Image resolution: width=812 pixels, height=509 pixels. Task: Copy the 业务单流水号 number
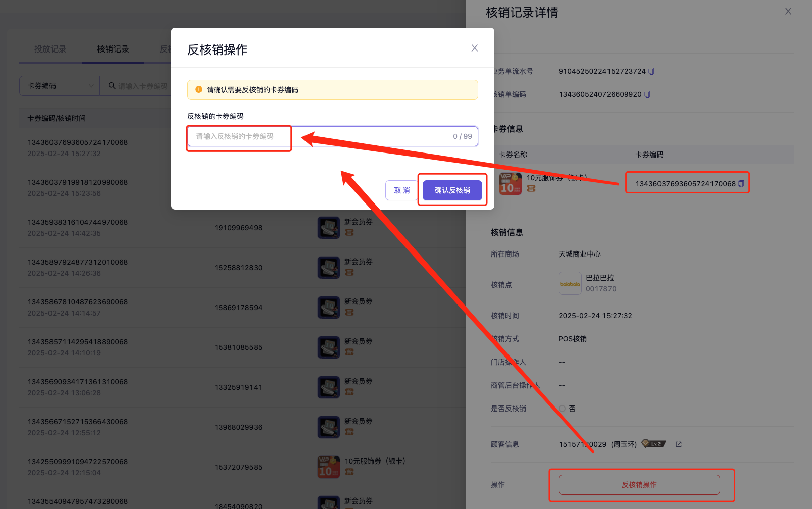pos(651,71)
